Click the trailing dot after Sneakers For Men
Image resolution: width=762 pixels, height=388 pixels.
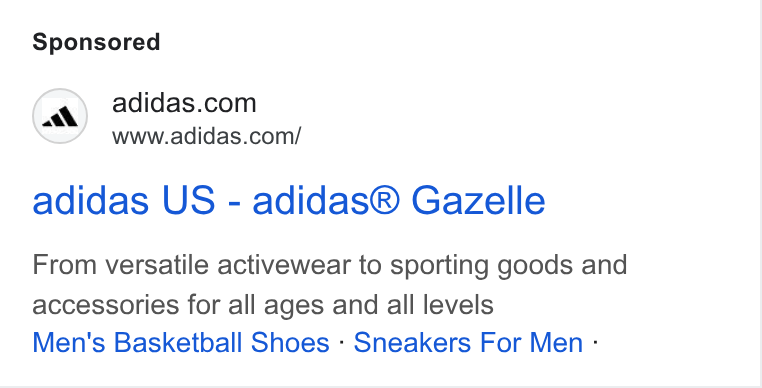click(595, 342)
